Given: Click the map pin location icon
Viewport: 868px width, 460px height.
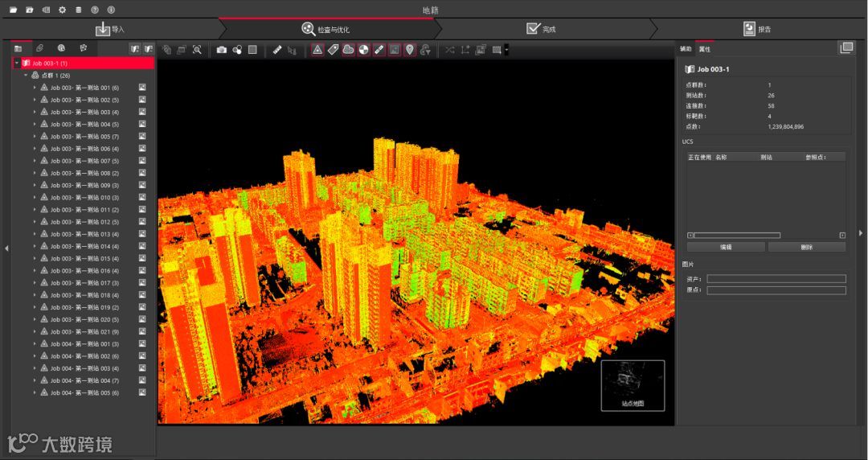Looking at the screenshot, I should pos(410,50).
